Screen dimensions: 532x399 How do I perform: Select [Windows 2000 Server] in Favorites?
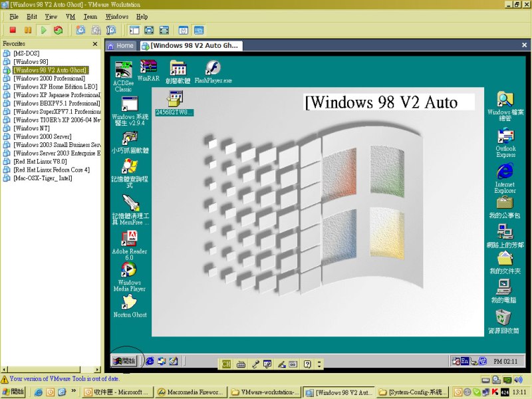(x=43, y=137)
